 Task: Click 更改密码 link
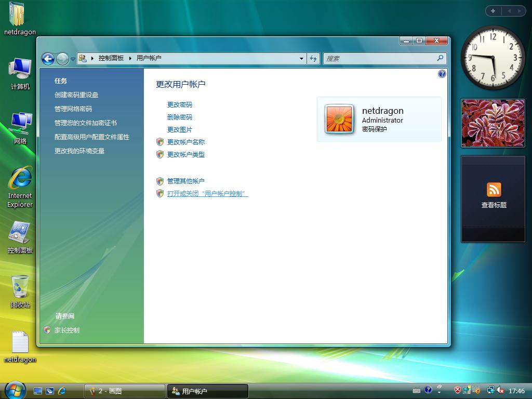click(179, 104)
